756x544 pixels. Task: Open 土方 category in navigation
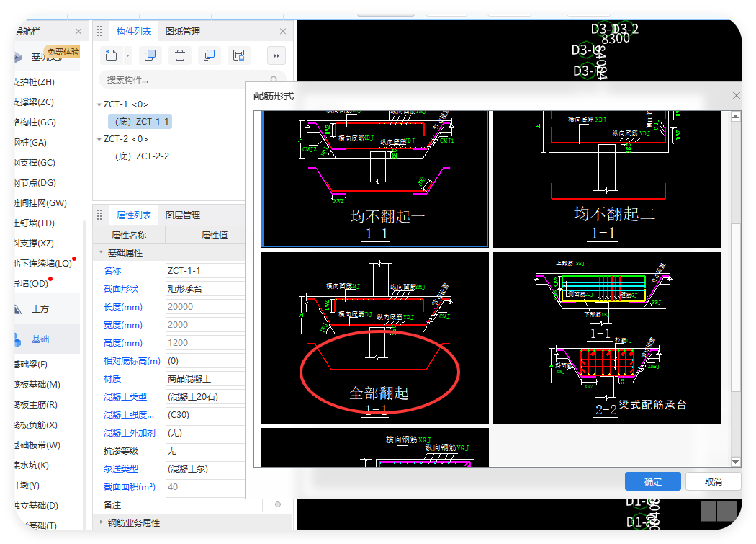pos(40,309)
